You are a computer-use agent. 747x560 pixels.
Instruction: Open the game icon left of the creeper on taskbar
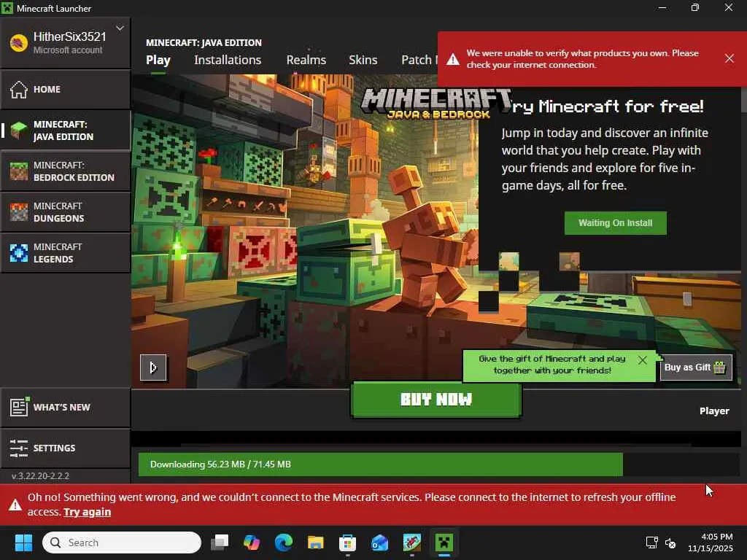pyautogui.click(x=412, y=542)
